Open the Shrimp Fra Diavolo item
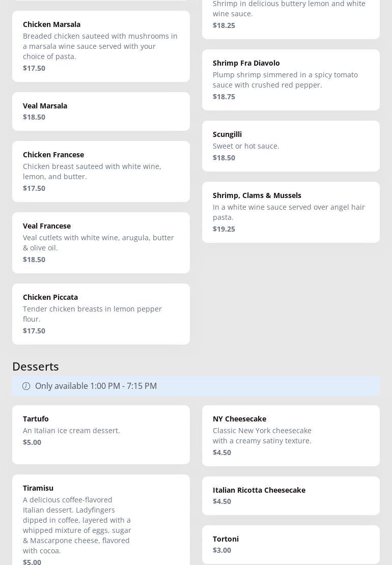This screenshot has height=565, width=392. click(291, 79)
